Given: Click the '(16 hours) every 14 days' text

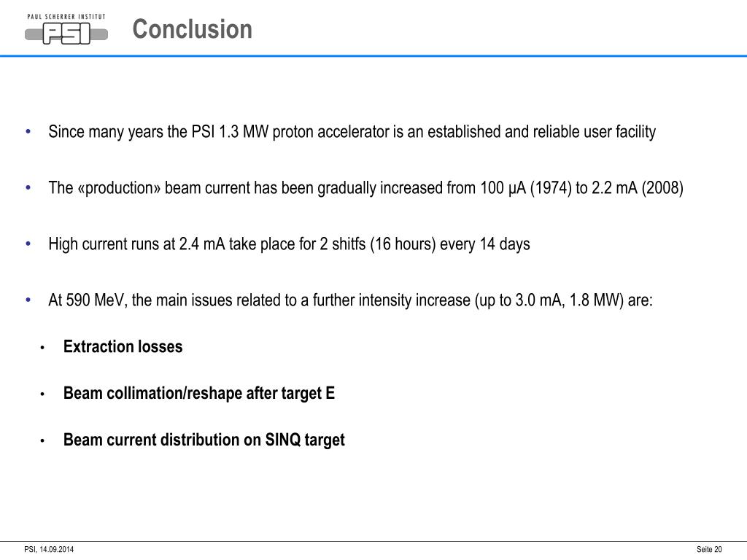Looking at the screenshot, I should 449,244.
